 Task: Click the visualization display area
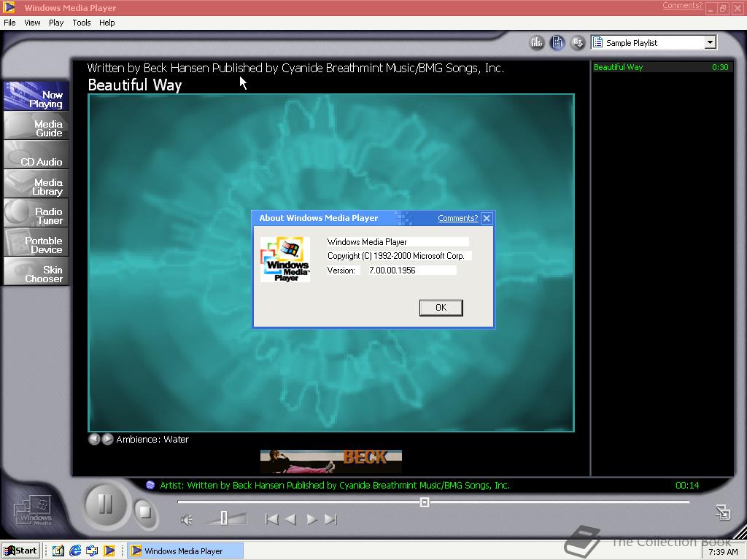pyautogui.click(x=331, y=262)
